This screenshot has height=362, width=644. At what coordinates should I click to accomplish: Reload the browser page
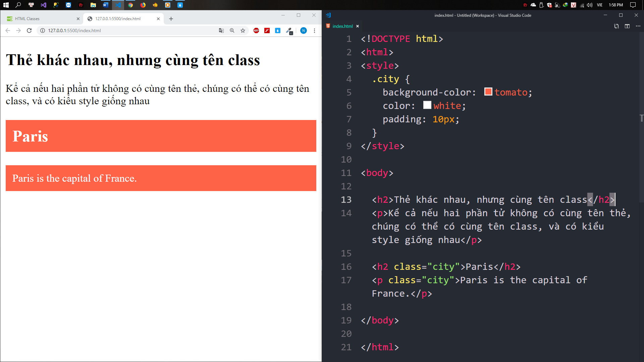tap(29, 31)
